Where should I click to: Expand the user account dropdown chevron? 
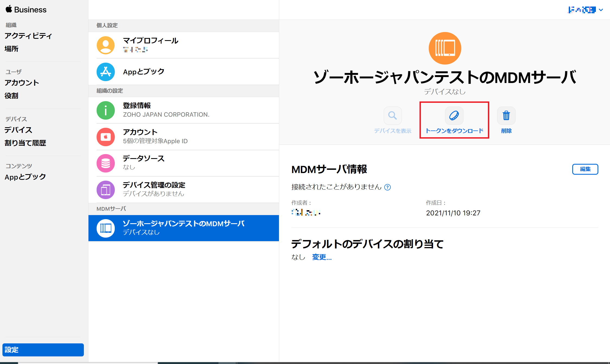pyautogui.click(x=601, y=10)
